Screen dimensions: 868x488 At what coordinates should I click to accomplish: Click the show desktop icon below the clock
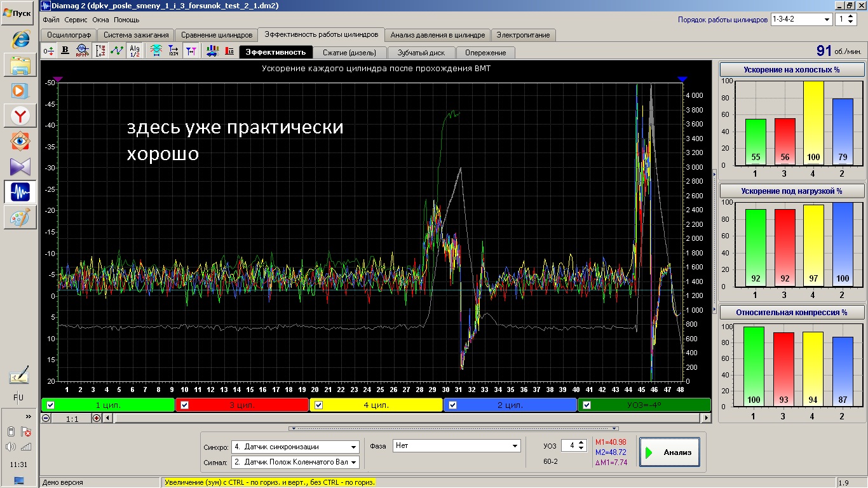coord(18,480)
